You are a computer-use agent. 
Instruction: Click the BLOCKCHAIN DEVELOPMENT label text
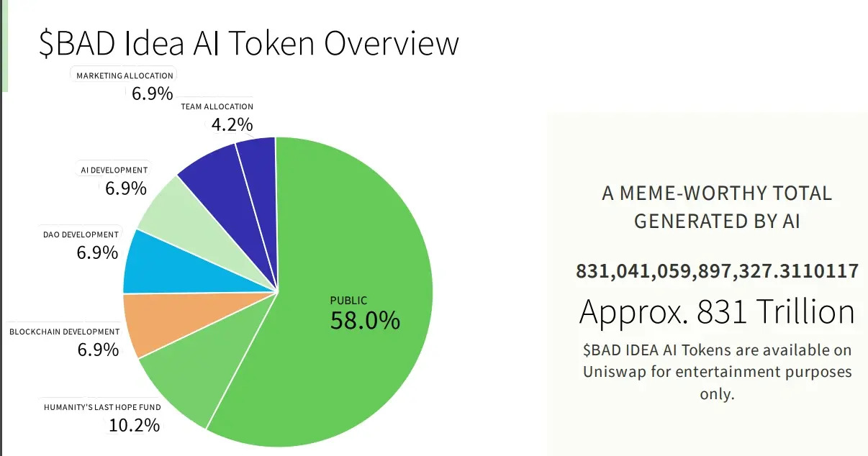(65, 332)
